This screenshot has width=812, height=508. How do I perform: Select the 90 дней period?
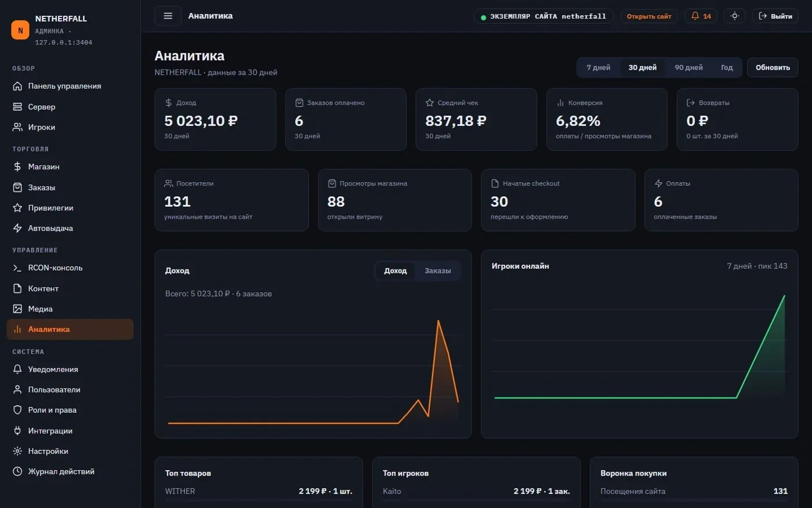click(x=688, y=67)
